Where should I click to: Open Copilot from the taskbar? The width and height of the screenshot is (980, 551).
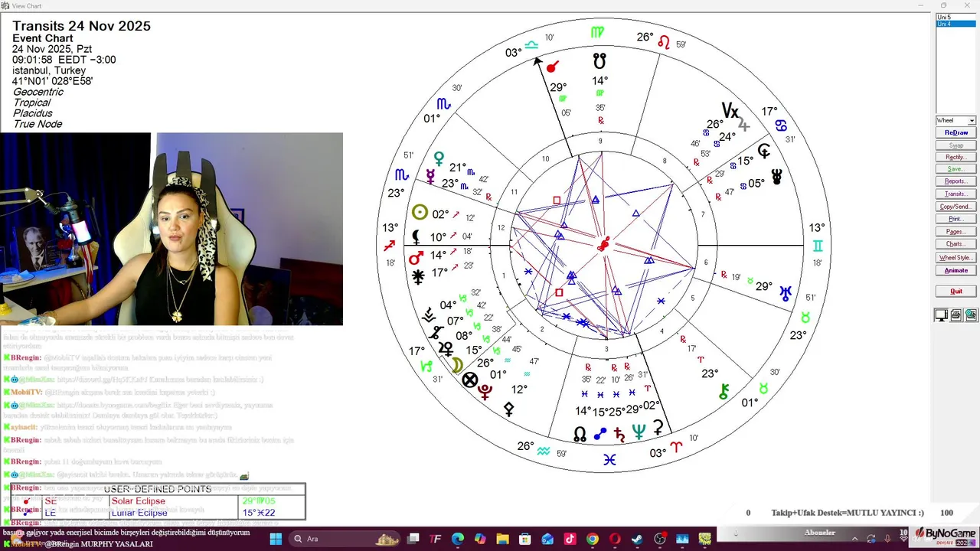point(480,539)
